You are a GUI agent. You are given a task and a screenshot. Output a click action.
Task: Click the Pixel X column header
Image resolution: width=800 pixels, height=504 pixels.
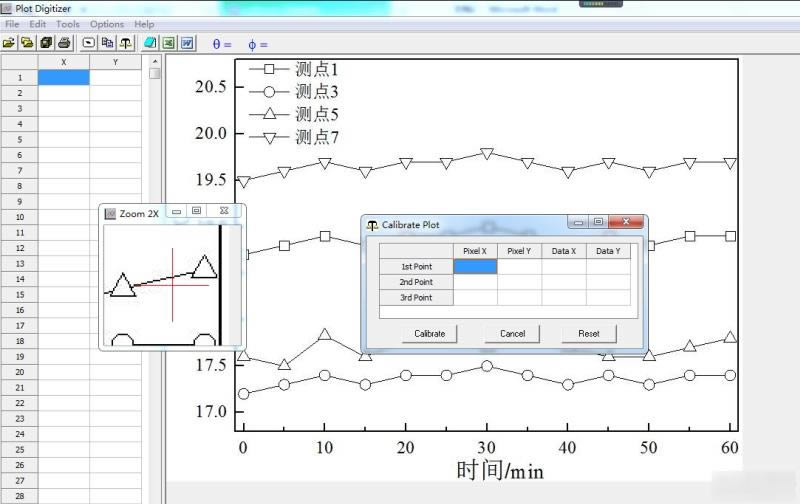point(475,251)
